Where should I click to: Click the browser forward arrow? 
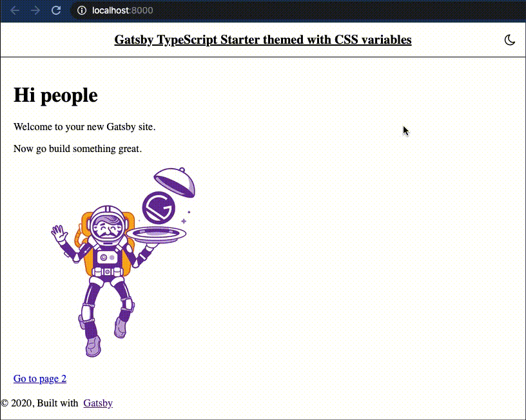point(35,10)
